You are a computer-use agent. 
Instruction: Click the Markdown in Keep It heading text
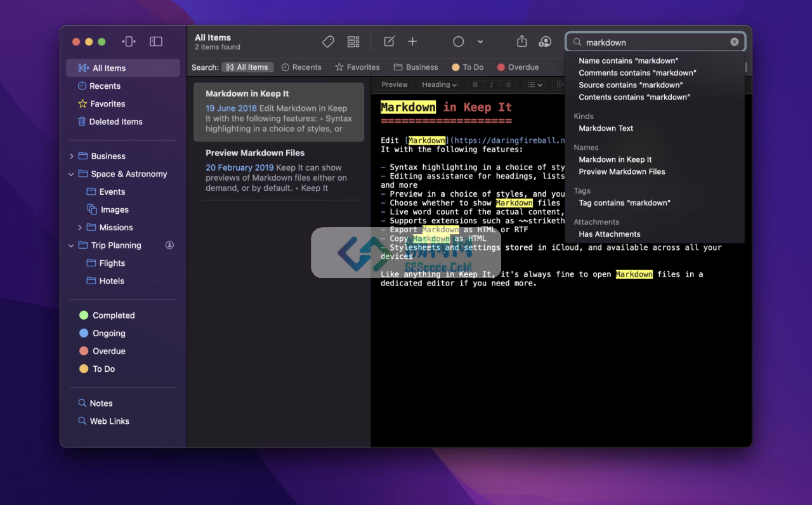[446, 107]
